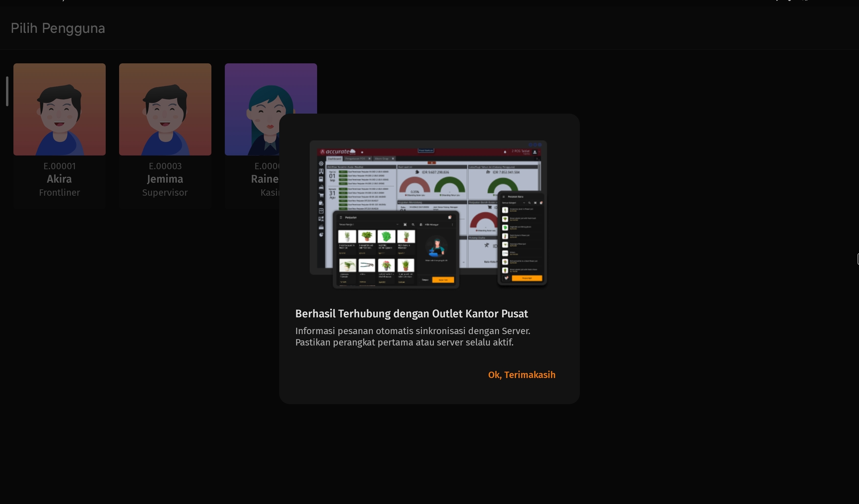The image size is (859, 504).
Task: Click the Akira user name label
Action: pyautogui.click(x=59, y=179)
